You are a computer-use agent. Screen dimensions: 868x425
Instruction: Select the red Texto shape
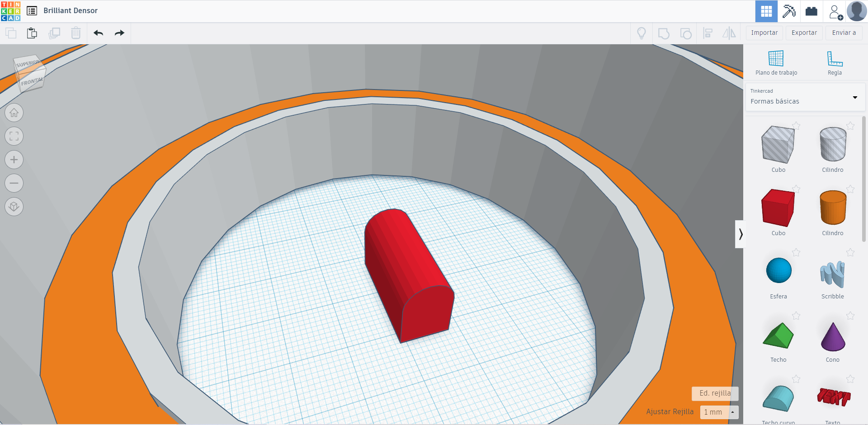click(834, 397)
